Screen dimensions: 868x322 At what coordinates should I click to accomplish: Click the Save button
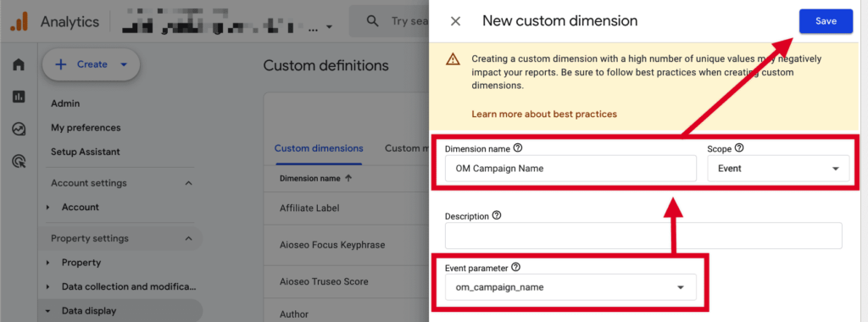coord(826,21)
